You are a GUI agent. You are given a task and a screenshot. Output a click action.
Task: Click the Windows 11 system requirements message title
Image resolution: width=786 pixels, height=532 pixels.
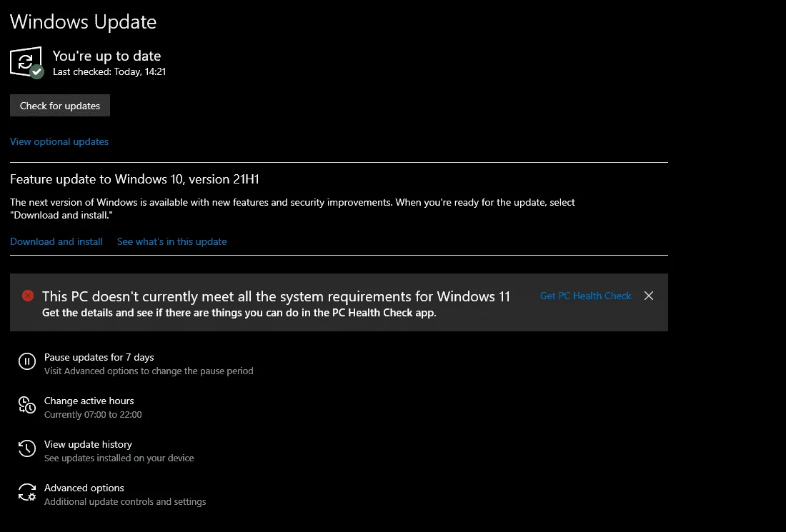coord(276,296)
